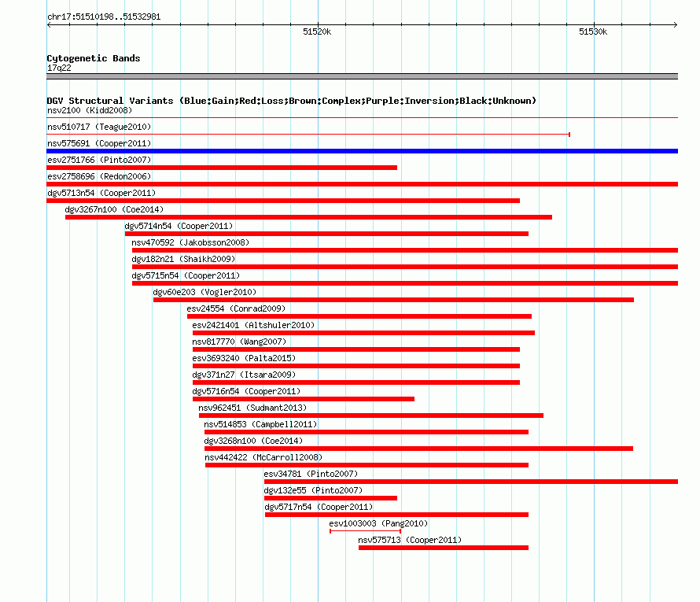Click the red bar under dgv5716n54

click(303, 399)
